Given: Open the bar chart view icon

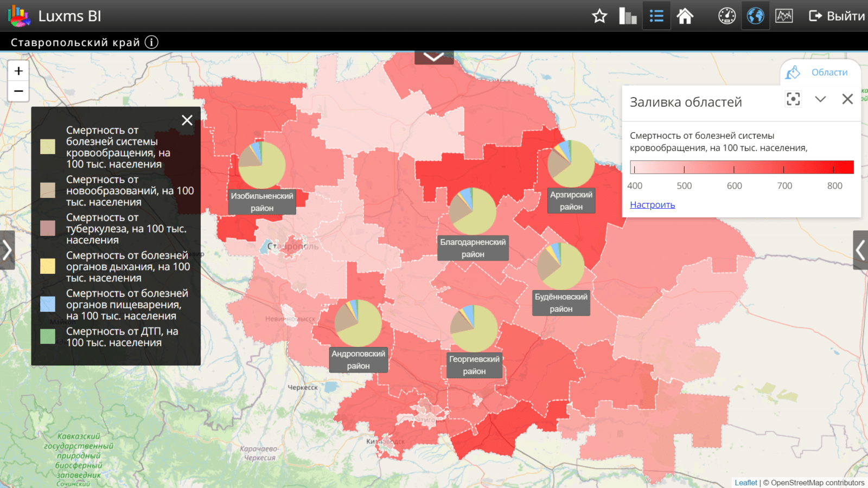Looking at the screenshot, I should 628,16.
